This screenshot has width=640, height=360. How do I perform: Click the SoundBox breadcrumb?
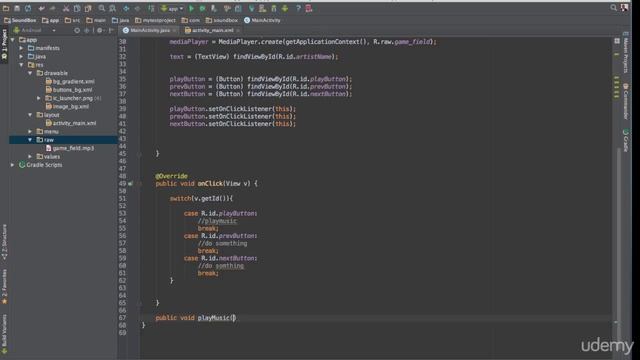point(20,20)
